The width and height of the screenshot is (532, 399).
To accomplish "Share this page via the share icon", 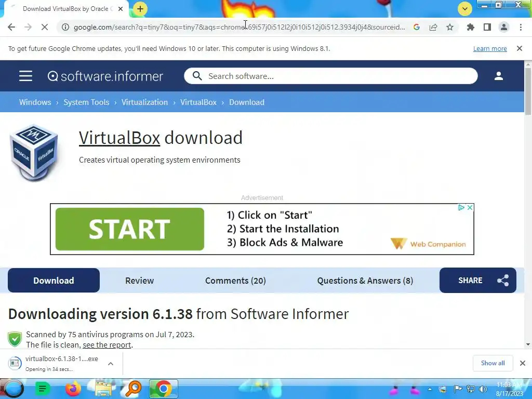I will [433, 27].
